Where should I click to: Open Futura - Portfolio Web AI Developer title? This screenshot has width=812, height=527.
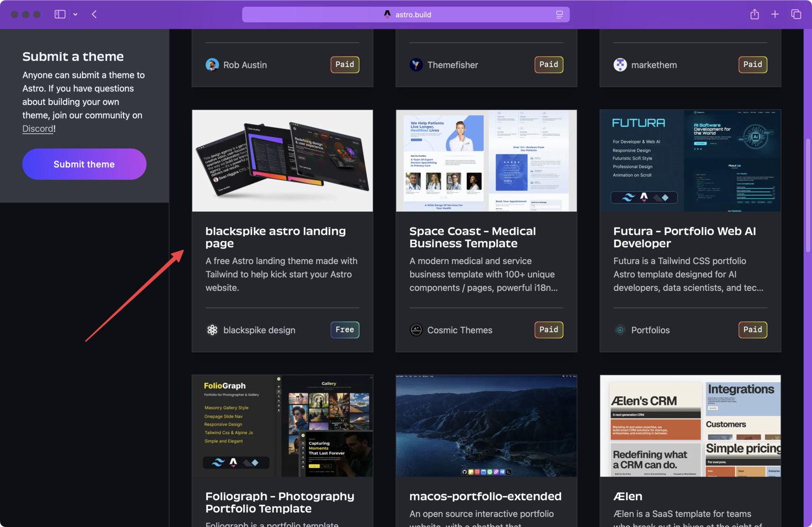point(685,237)
